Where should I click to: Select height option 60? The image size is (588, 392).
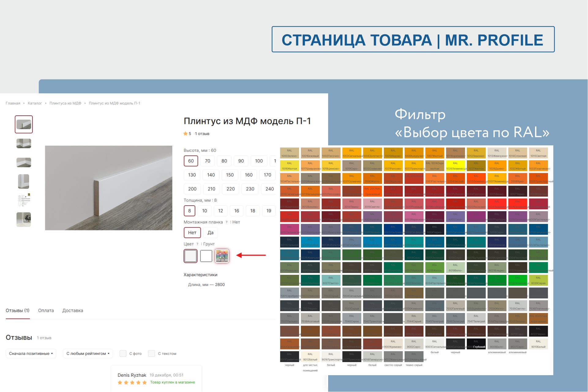pyautogui.click(x=191, y=161)
